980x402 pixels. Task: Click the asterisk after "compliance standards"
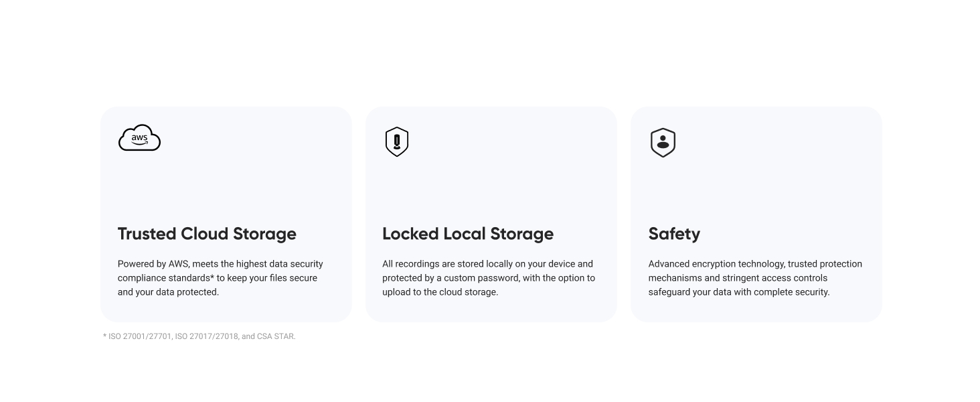click(x=211, y=277)
